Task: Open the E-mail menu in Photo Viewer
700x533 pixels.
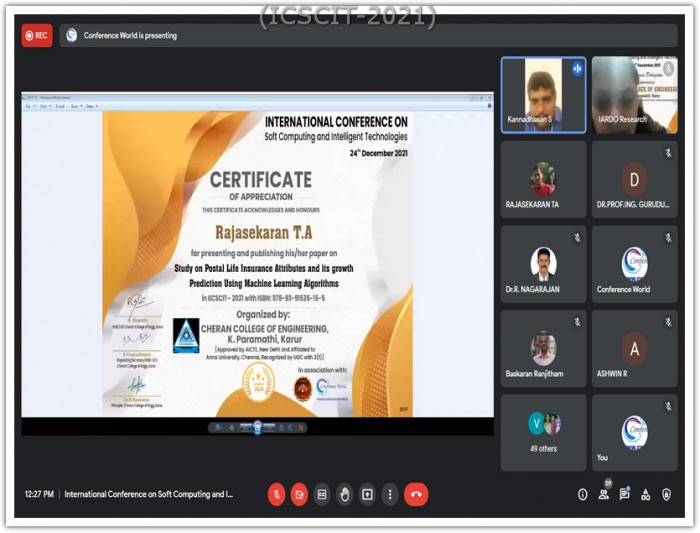Action: (x=61, y=105)
